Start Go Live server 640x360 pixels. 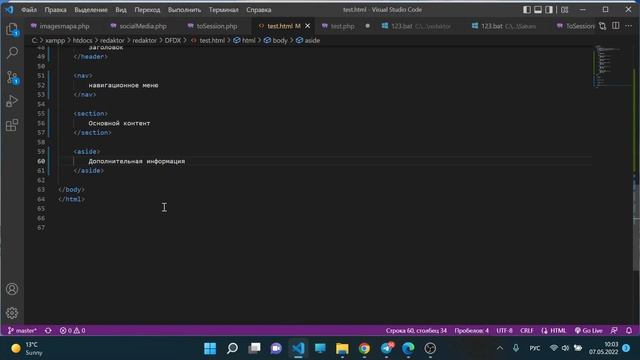coord(589,330)
